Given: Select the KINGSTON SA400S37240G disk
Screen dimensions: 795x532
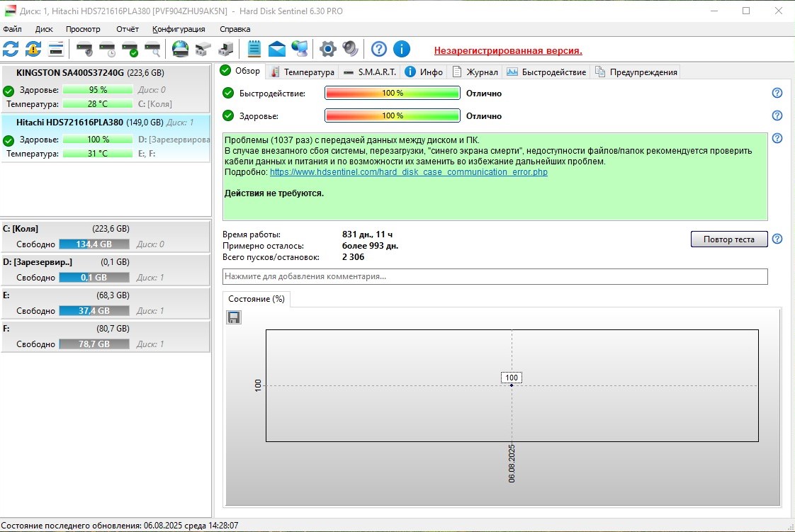Looking at the screenshot, I should [106, 88].
